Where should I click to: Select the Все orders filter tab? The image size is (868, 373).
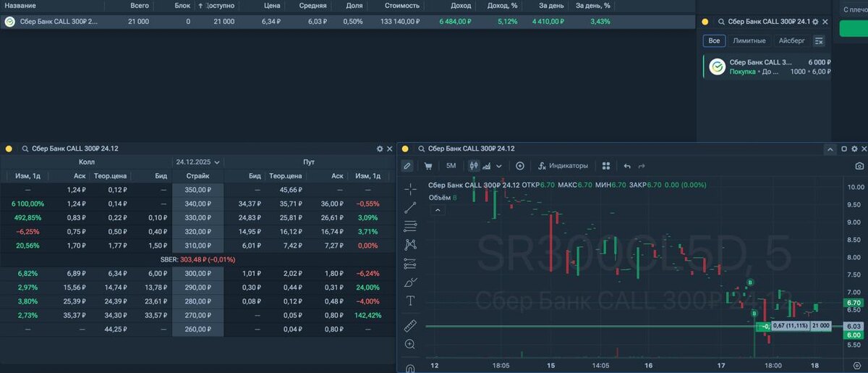coord(715,41)
